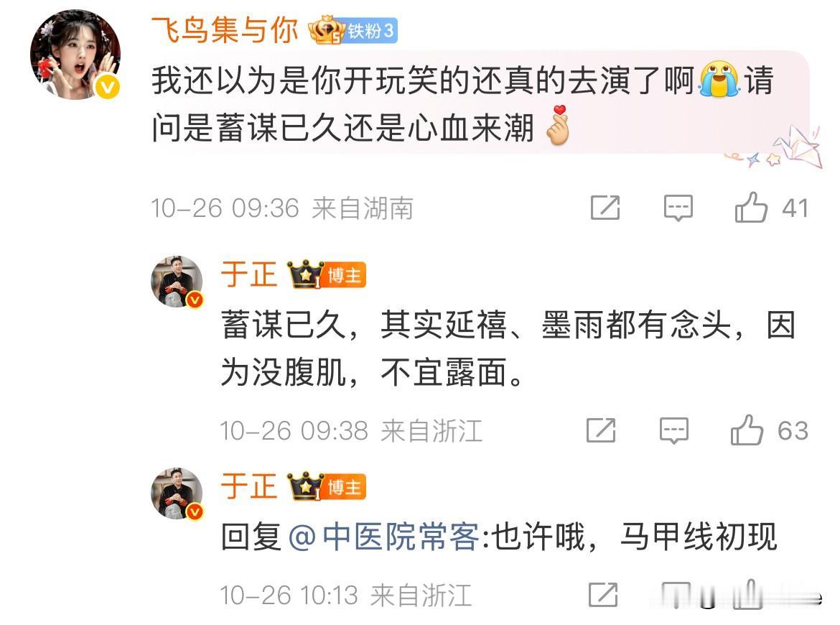View 飞鸟集与你's avatar image
Viewport: 840px width, 625px height.
tap(75, 55)
